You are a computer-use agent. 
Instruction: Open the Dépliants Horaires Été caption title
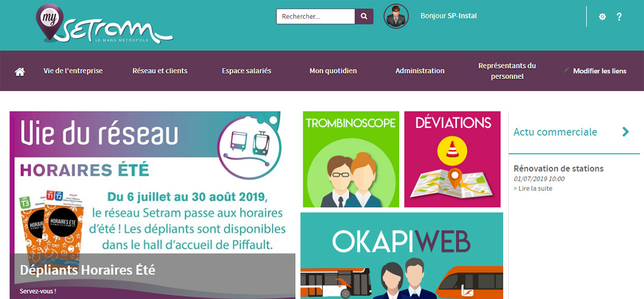[87, 270]
